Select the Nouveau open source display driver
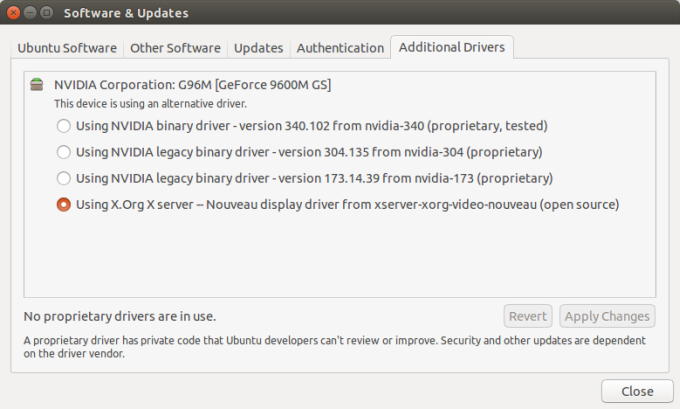The width and height of the screenshot is (680, 409). point(64,204)
